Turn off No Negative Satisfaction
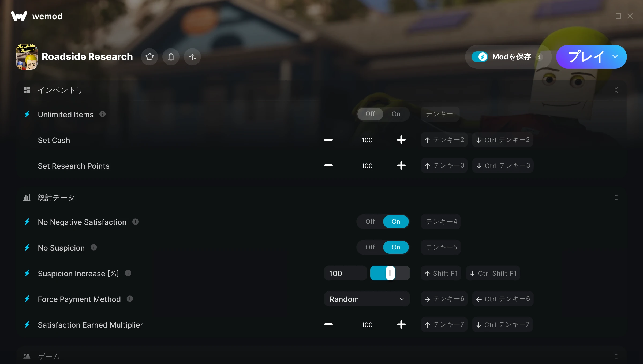 coord(370,222)
